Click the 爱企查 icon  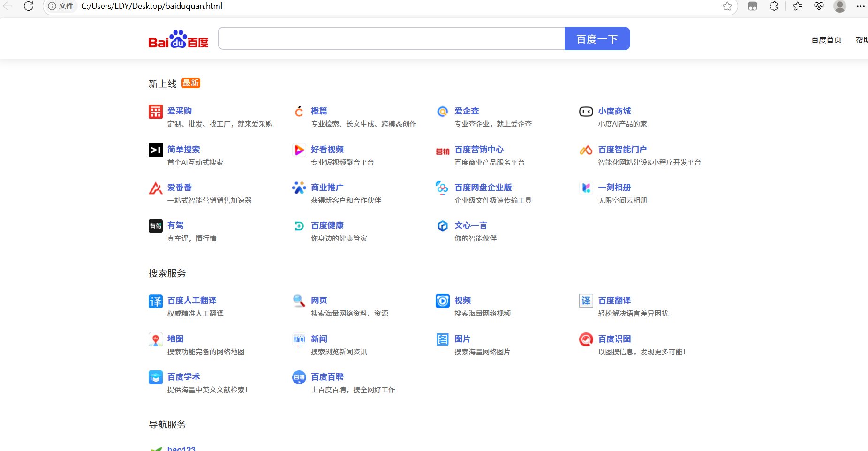[x=443, y=112]
